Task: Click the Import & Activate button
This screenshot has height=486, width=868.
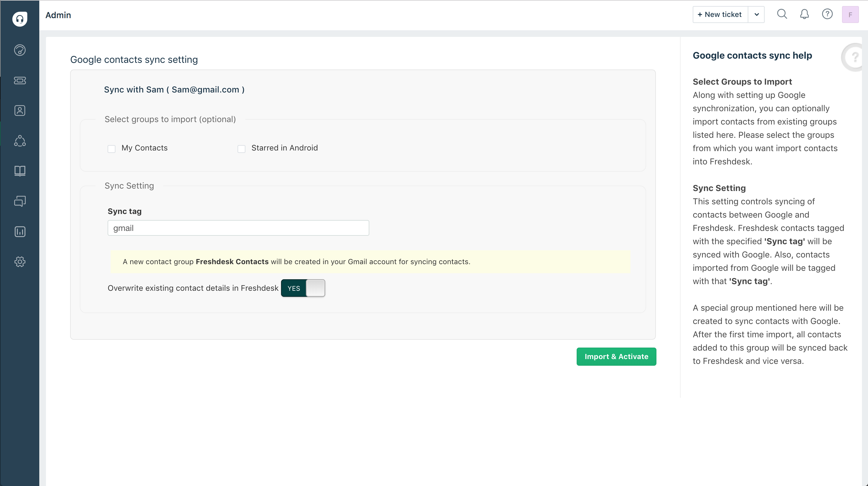Action: click(616, 357)
